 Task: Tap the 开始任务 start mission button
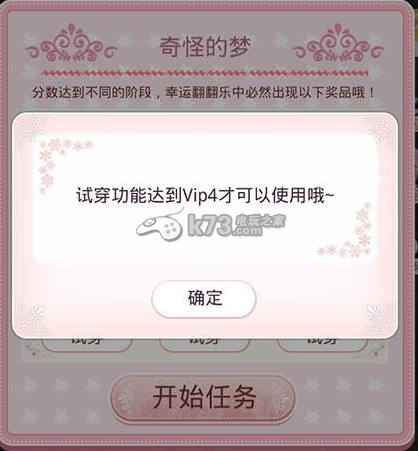click(203, 398)
